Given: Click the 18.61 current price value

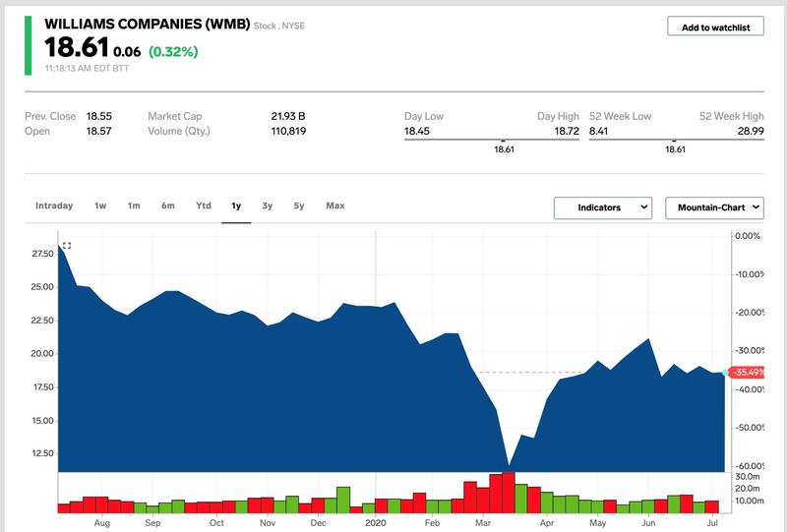Looking at the screenshot, I should (x=77, y=47).
